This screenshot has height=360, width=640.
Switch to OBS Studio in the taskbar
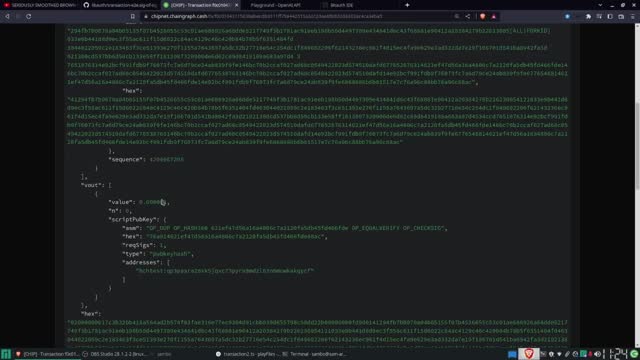click(x=114, y=354)
